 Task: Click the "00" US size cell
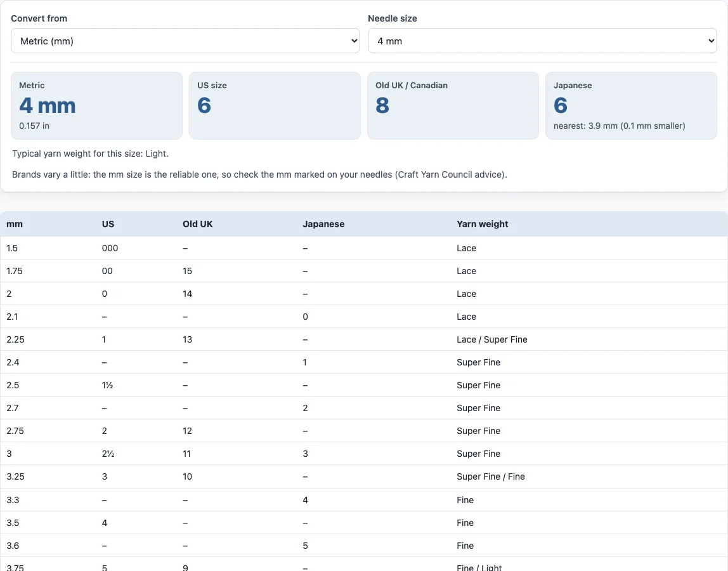(107, 271)
